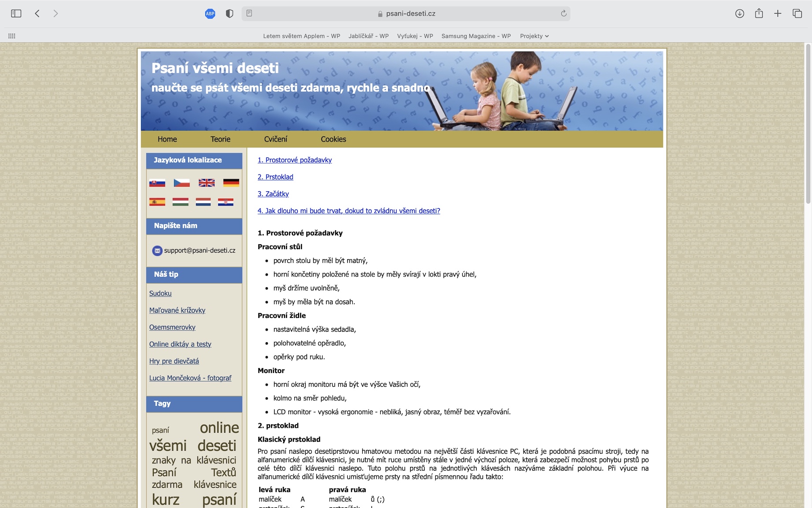Switch language with the Dutch flag
This screenshot has width=812, height=508.
[203, 202]
